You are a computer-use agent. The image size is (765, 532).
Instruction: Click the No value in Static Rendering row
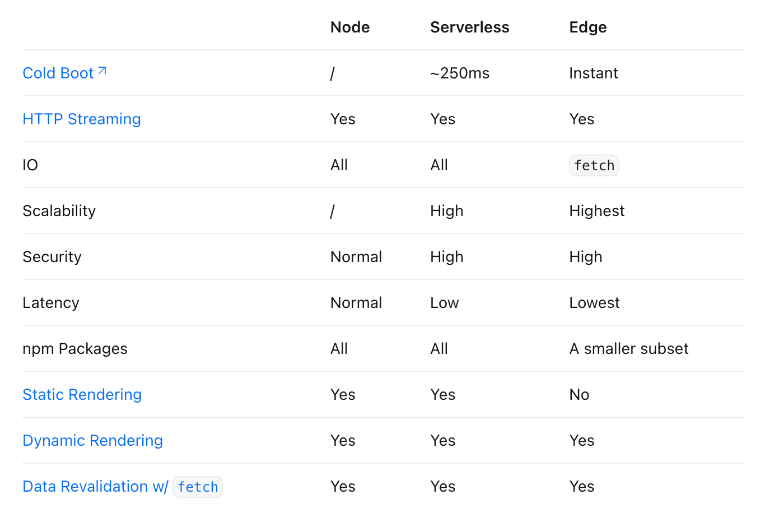tap(579, 395)
